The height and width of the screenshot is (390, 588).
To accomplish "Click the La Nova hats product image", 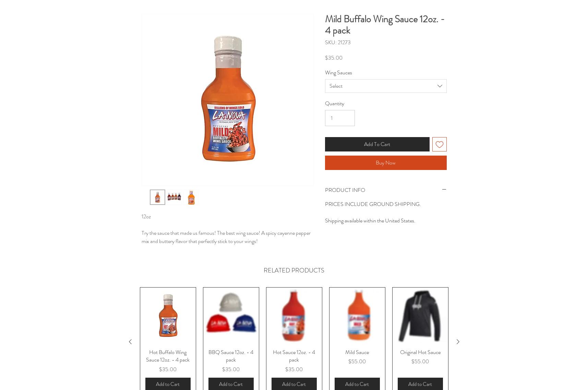I will 231,316.
